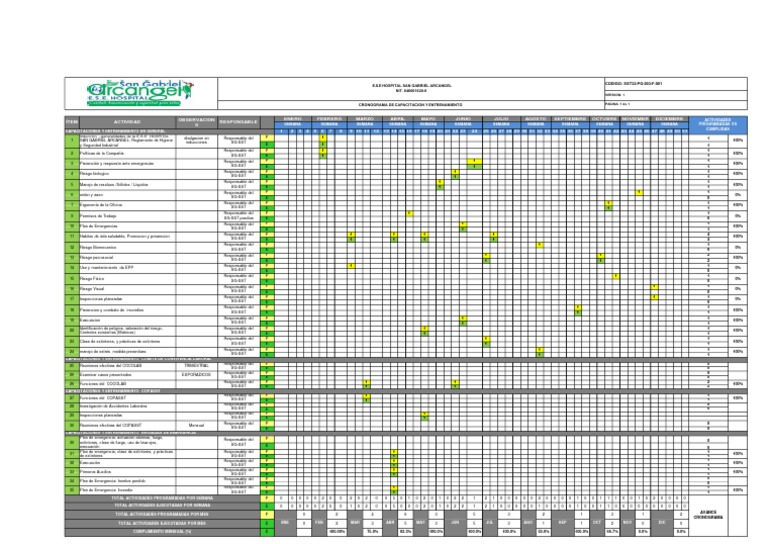Click the 'AVANCE CRONOGRAMA' cell
The height and width of the screenshot is (544, 768).
tap(708, 515)
